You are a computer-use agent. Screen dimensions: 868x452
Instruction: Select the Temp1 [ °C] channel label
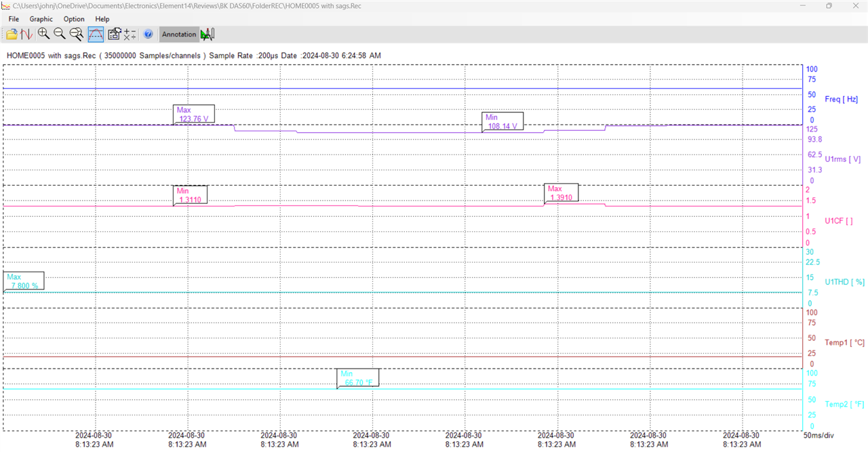pyautogui.click(x=844, y=343)
